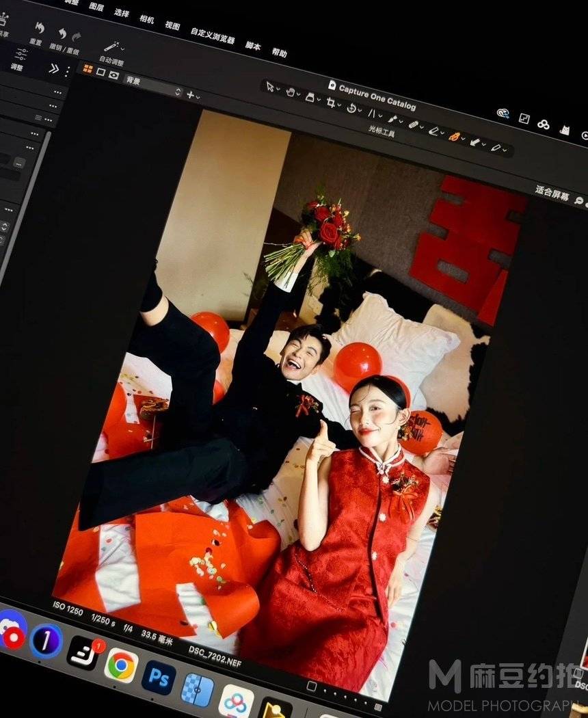Click the three-circles menu bar icon
Viewport: 588px width, 718px height.
pyautogui.click(x=544, y=124)
